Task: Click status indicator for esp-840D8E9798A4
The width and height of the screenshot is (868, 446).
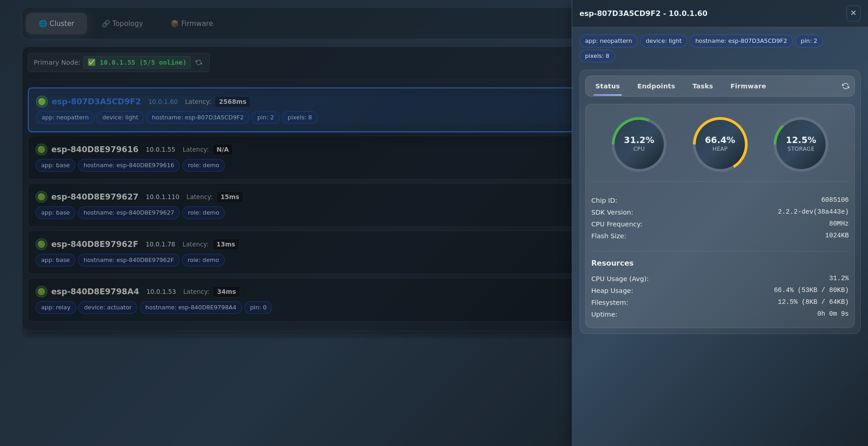Action: 41,292
